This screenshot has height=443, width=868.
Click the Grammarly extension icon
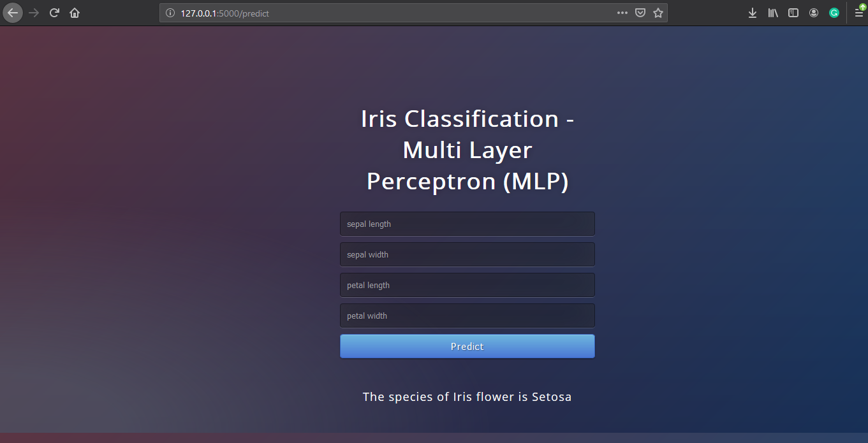834,13
